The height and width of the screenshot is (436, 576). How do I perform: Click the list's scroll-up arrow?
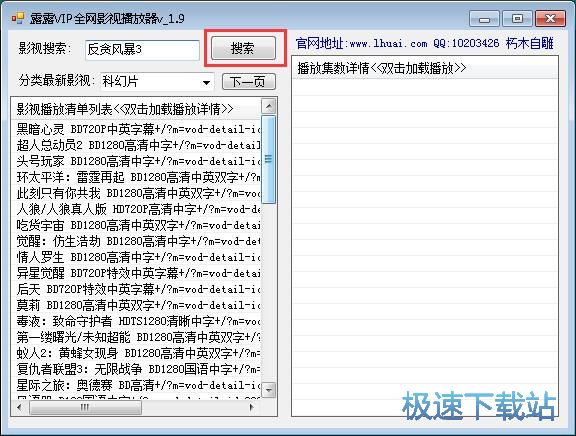[269, 107]
